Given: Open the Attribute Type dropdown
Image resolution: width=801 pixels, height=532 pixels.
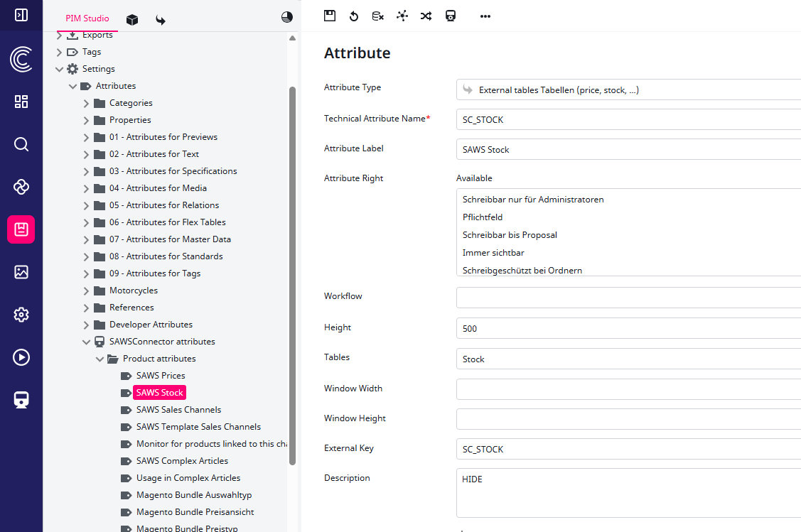Looking at the screenshot, I should (628, 90).
